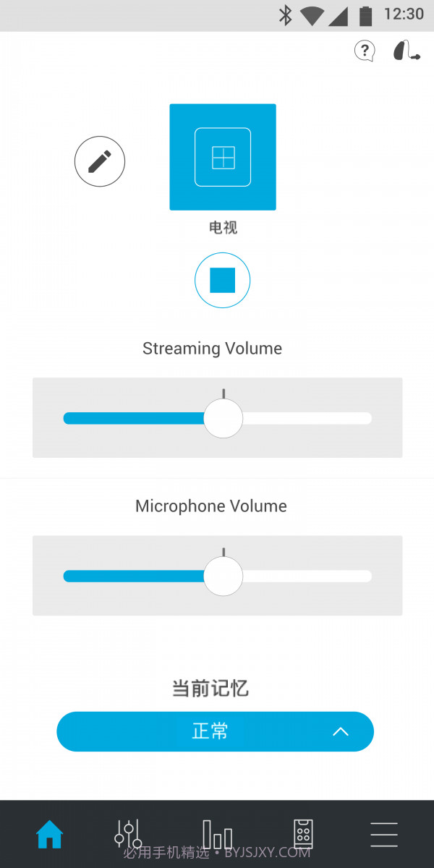The height and width of the screenshot is (868, 434).
Task: Open the Home tab in bottom navigation
Action: [x=49, y=833]
